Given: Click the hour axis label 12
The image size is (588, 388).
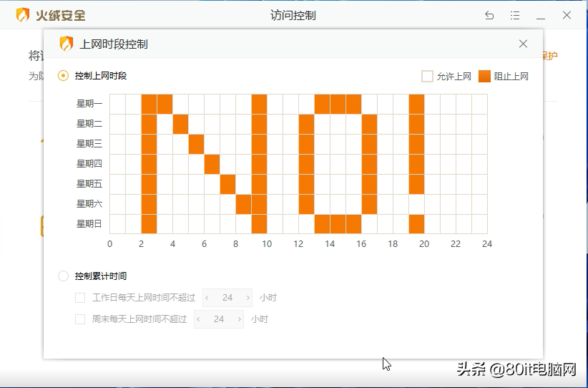Looking at the screenshot, I should tap(298, 244).
